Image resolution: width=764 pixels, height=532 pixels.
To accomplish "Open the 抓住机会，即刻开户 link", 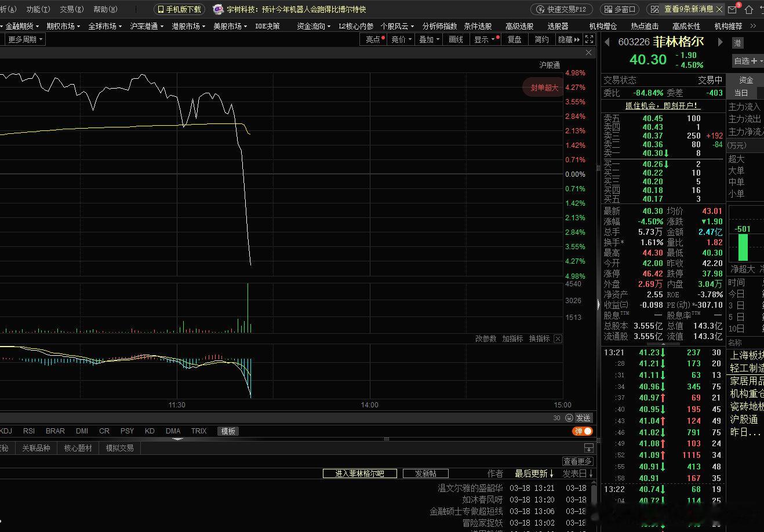I will (663, 105).
